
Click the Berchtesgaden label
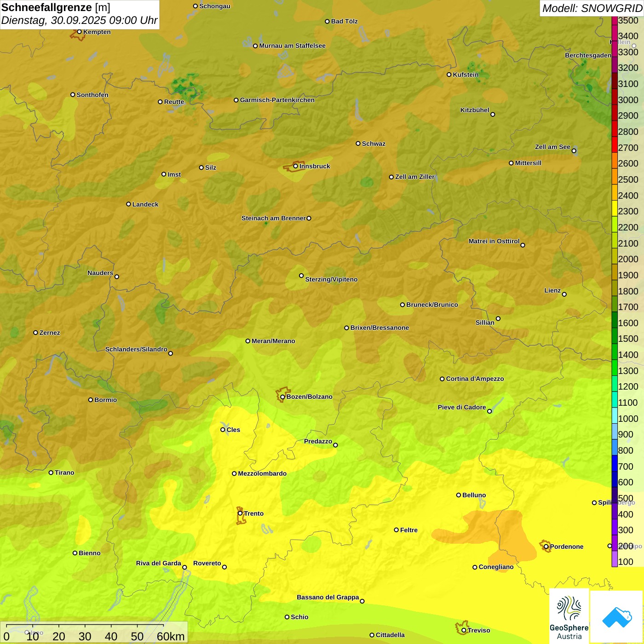(x=588, y=55)
